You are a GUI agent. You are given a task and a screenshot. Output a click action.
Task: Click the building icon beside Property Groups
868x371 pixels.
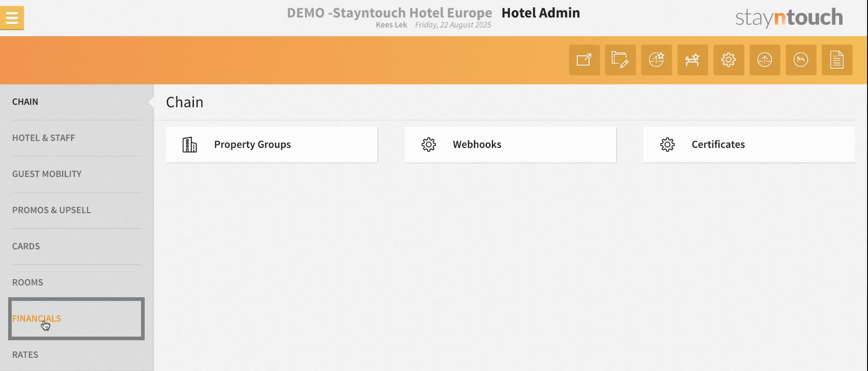[x=189, y=145]
